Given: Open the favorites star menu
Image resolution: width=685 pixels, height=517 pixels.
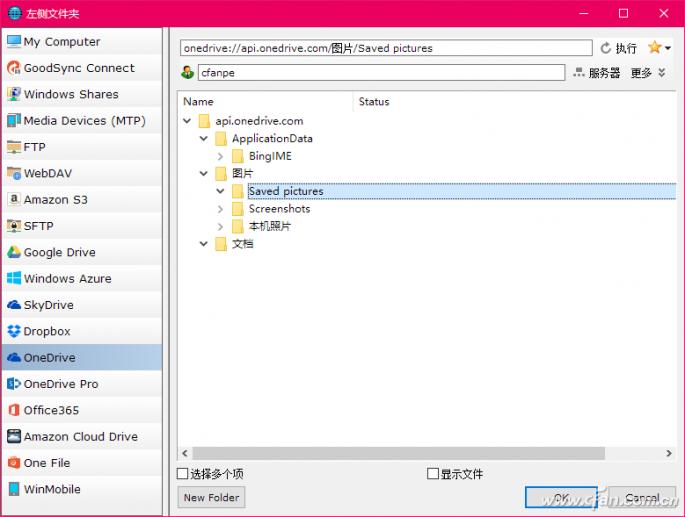Looking at the screenshot, I should pyautogui.click(x=659, y=47).
